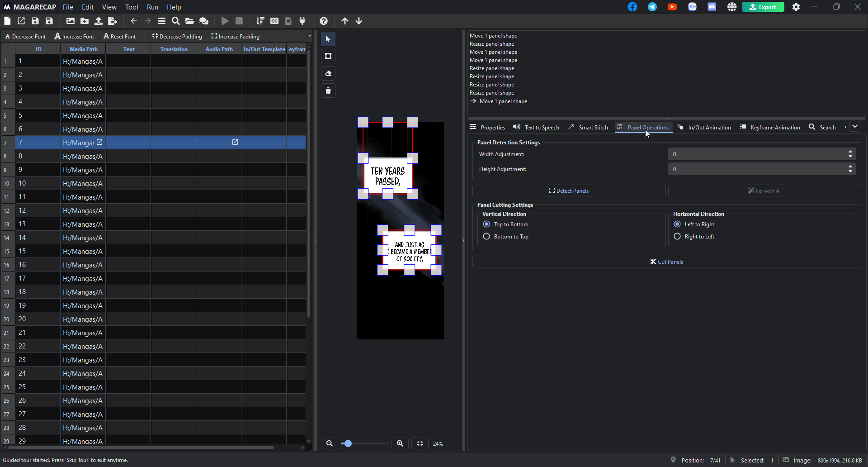This screenshot has width=868, height=467.
Task: Click the plug icon in toolbar
Action: coord(302,21)
